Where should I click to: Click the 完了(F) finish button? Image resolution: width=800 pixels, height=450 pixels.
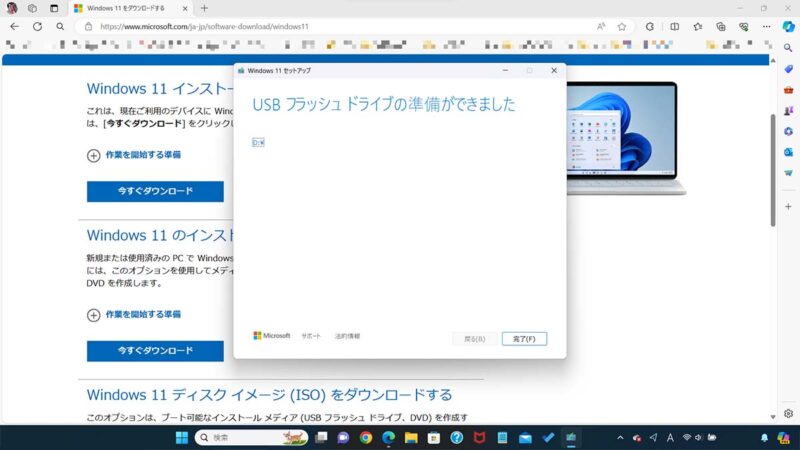tap(524, 339)
